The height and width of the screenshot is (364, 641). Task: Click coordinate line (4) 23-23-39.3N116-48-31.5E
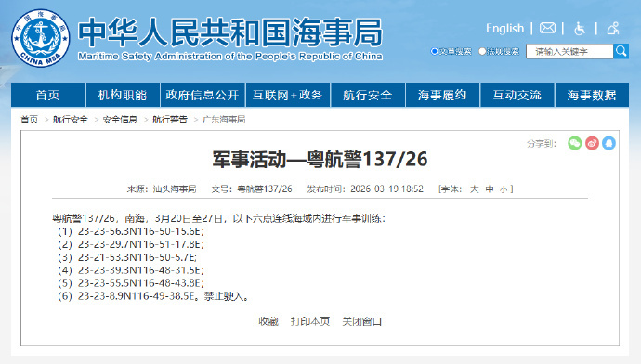[130, 270]
